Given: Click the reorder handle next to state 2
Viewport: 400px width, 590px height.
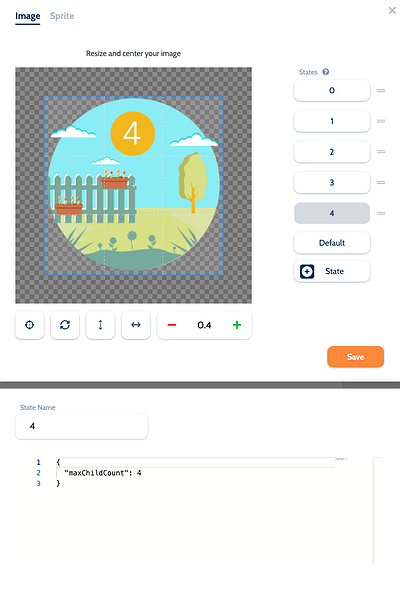Looking at the screenshot, I should pyautogui.click(x=381, y=152).
